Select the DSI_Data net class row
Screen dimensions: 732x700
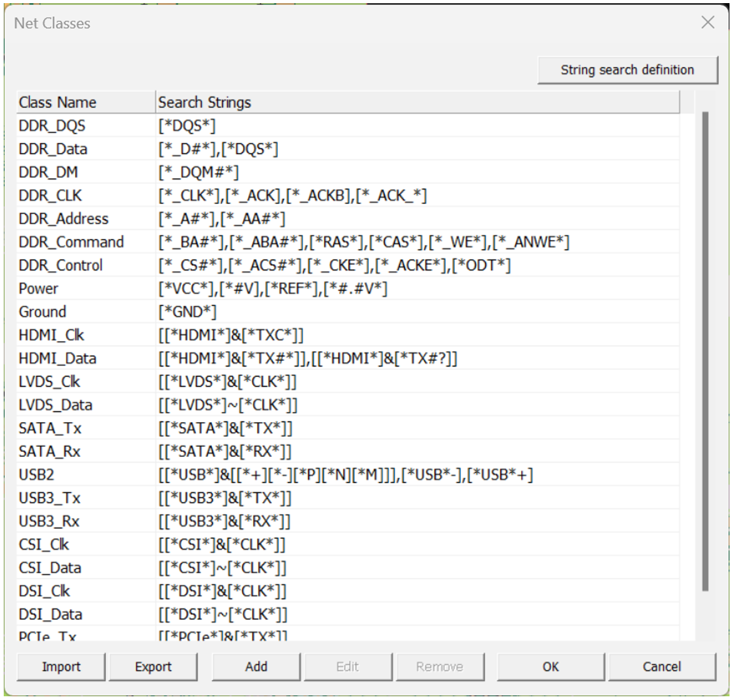coord(87,614)
